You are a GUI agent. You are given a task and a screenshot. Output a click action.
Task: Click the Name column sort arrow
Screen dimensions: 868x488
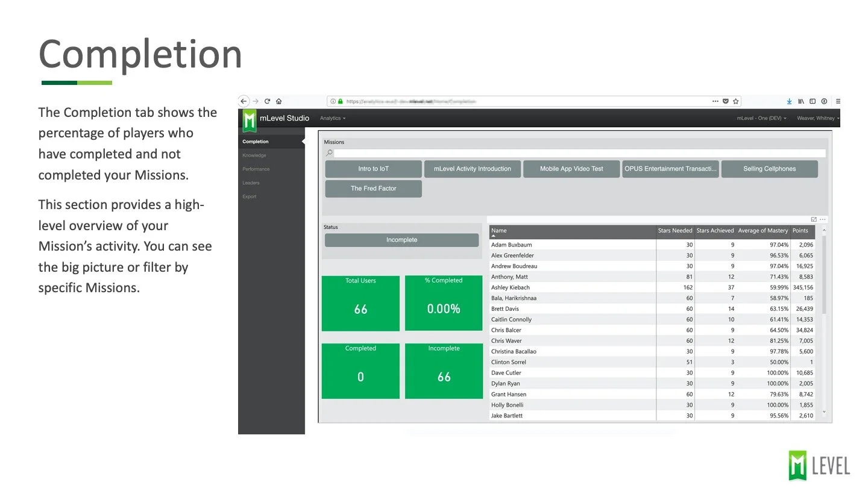click(494, 236)
